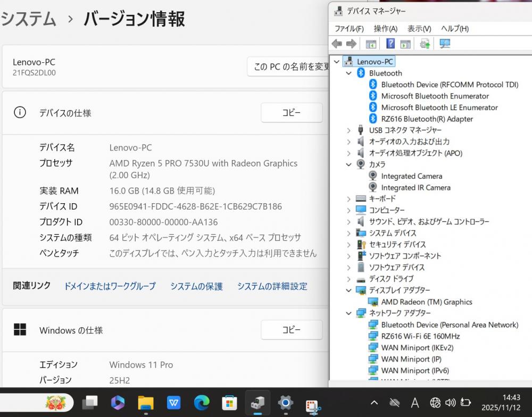Click コピー button for デバイスの仕様

click(x=292, y=113)
